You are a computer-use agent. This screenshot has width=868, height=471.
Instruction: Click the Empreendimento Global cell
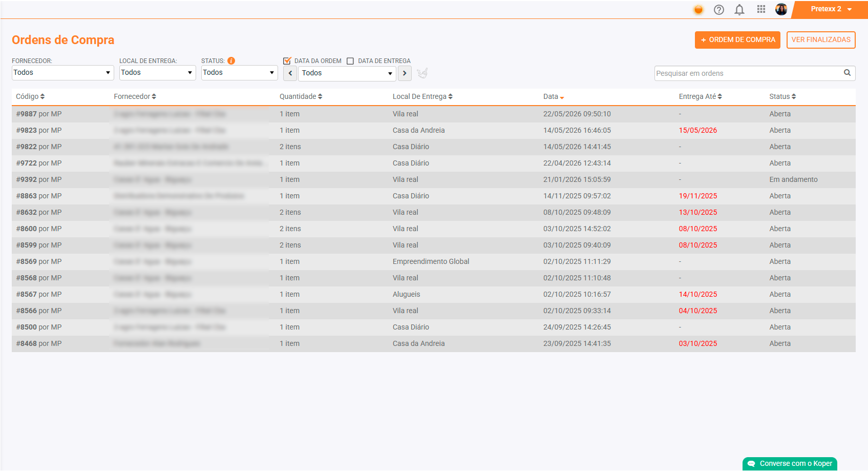[431, 261]
